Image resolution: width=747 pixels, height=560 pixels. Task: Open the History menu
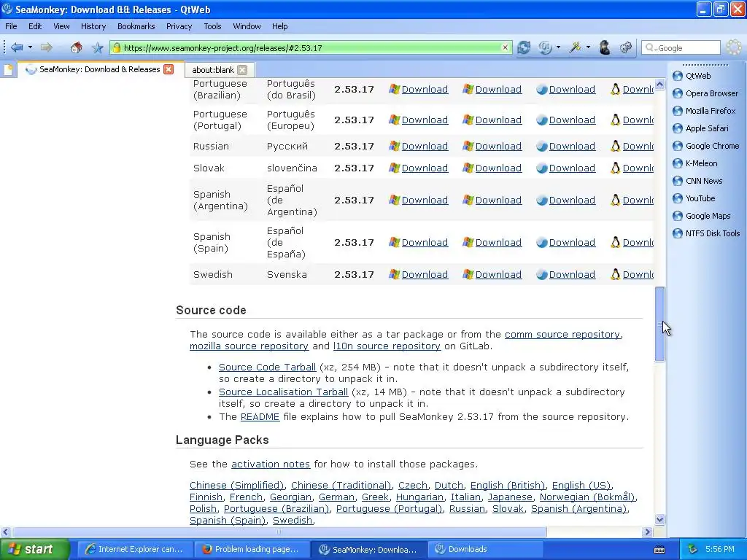93,26
